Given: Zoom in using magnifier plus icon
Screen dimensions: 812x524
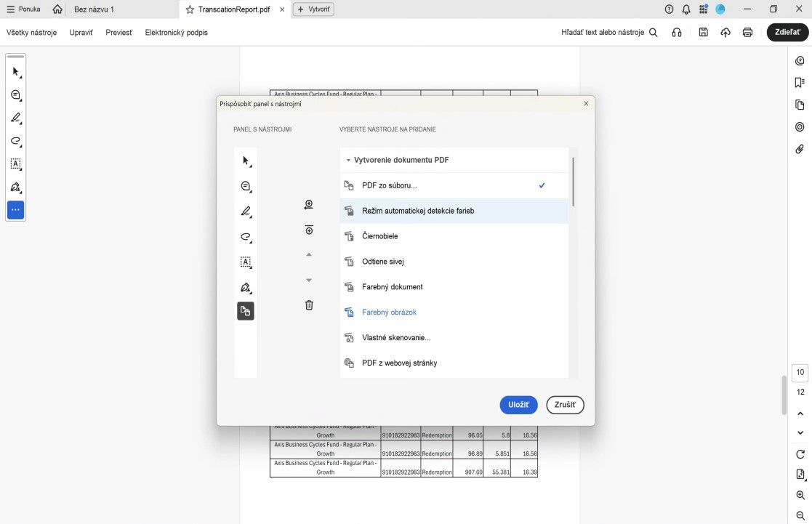Looking at the screenshot, I should [800, 495].
